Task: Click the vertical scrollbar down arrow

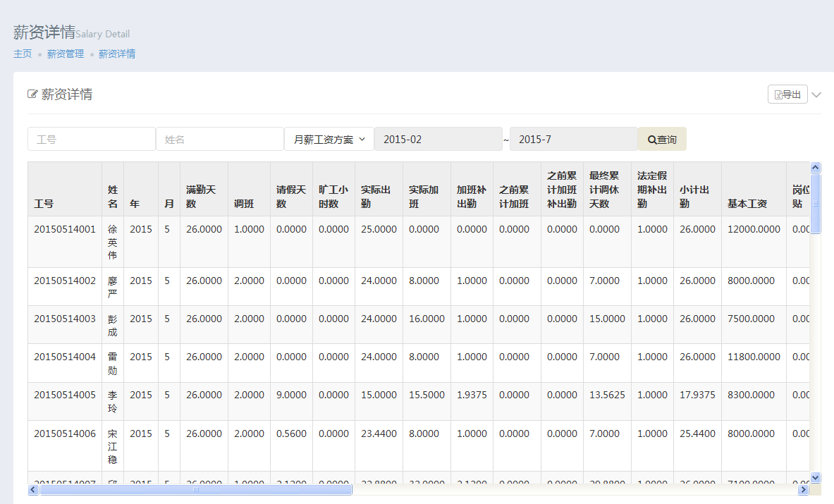Action: [816, 477]
